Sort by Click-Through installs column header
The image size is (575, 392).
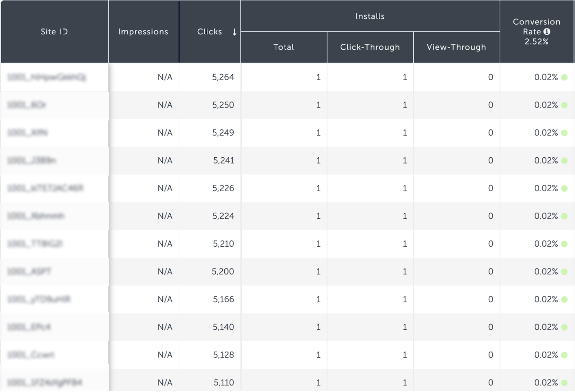click(x=370, y=47)
